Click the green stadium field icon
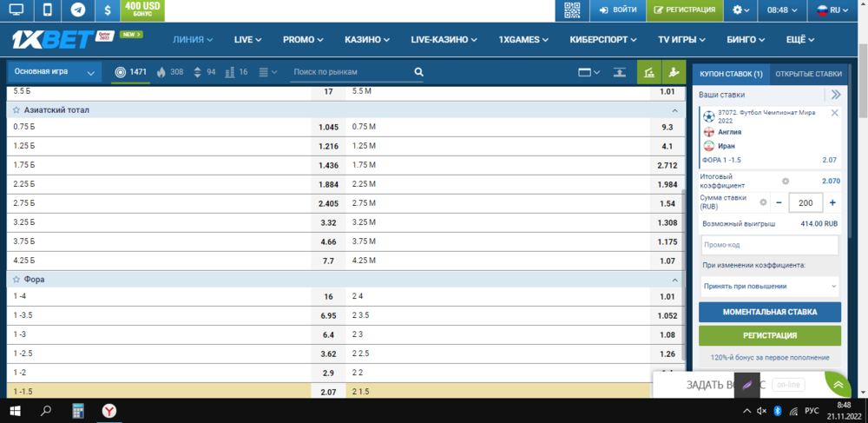This screenshot has width=868, height=423. click(648, 72)
